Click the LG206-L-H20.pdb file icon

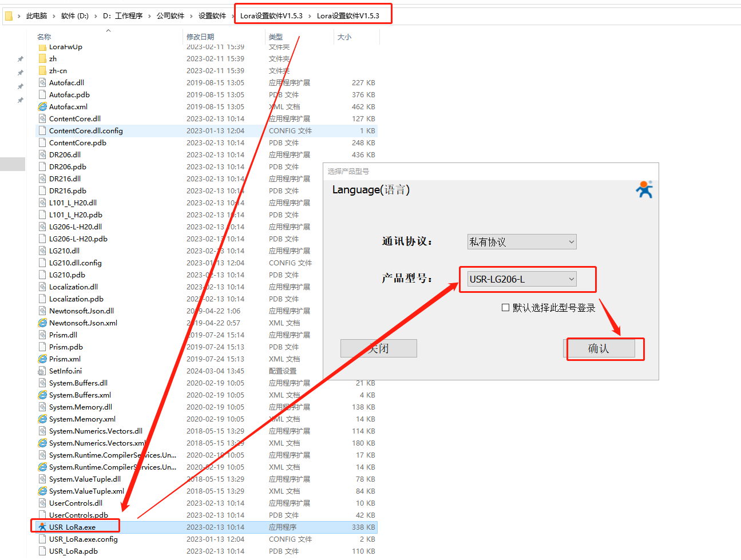tap(42, 239)
